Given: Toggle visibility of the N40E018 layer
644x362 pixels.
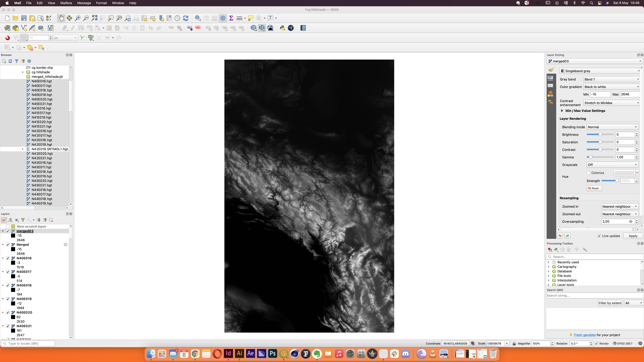Looking at the screenshot, I should coord(8,285).
